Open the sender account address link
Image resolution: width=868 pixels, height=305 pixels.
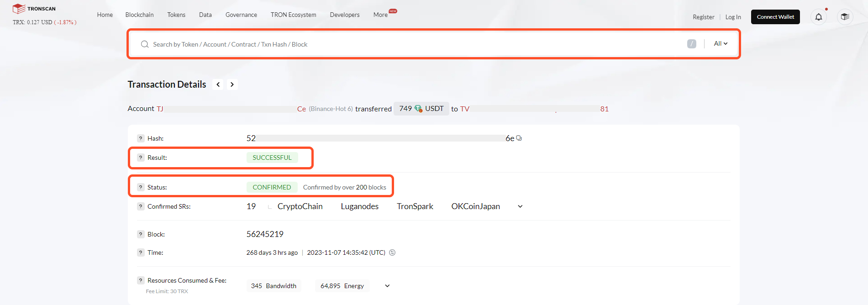point(231,109)
